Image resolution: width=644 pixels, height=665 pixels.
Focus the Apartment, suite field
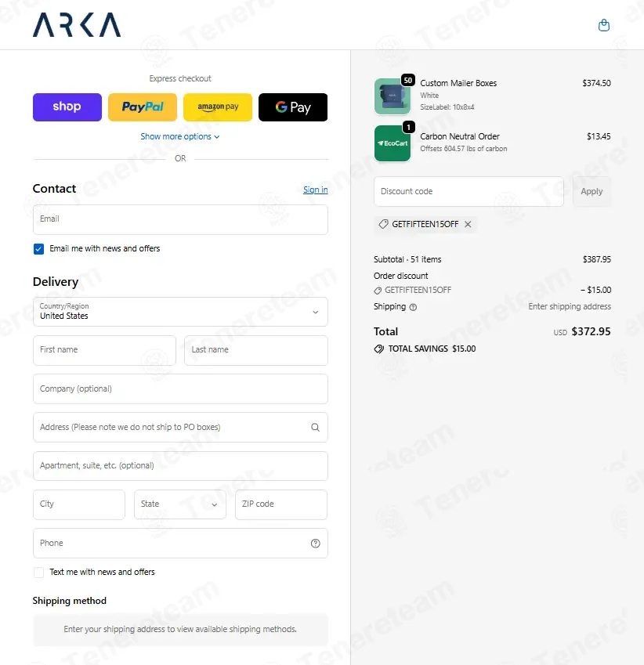[180, 466]
